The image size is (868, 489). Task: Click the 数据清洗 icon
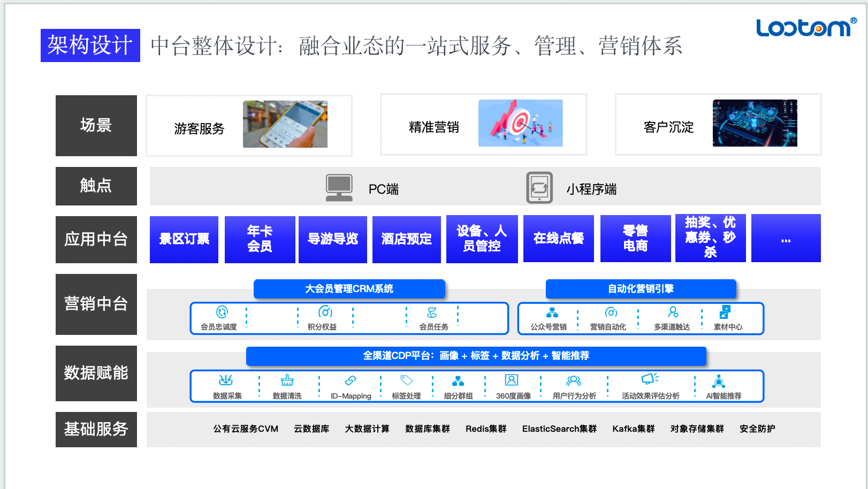click(x=287, y=380)
